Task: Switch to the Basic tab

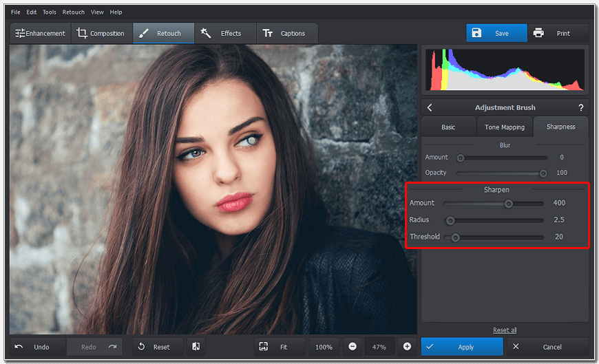Action: point(448,127)
